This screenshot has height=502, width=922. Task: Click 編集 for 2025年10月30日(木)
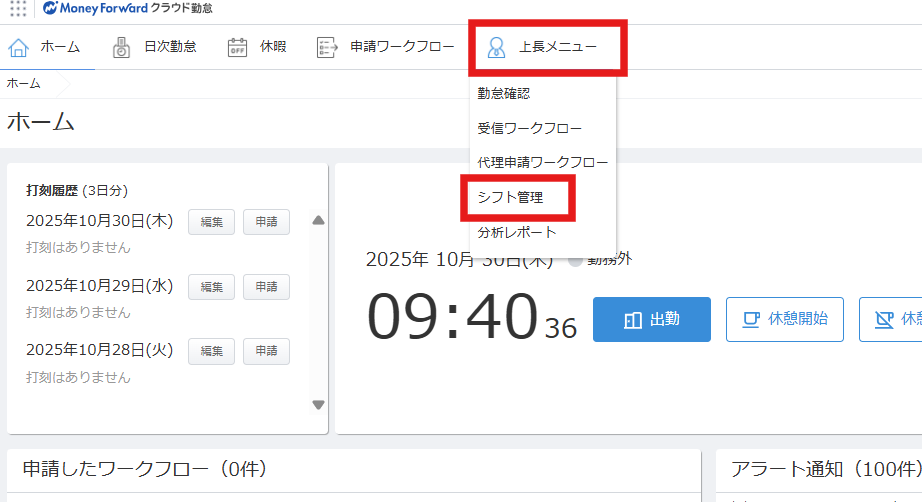[x=212, y=222]
